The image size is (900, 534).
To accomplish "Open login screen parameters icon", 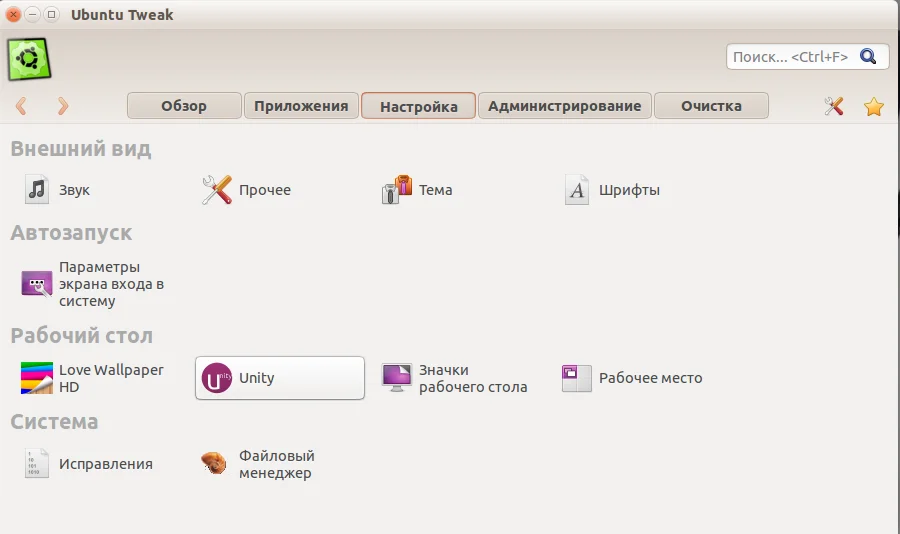I will (x=37, y=284).
